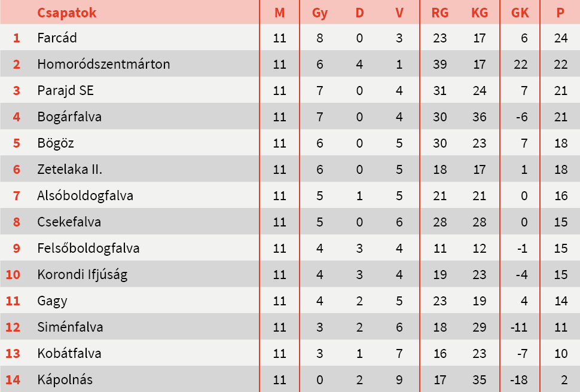Open the Homoródszentmárton team row
Image resolution: width=580 pixels, height=392 pixels.
(103, 64)
